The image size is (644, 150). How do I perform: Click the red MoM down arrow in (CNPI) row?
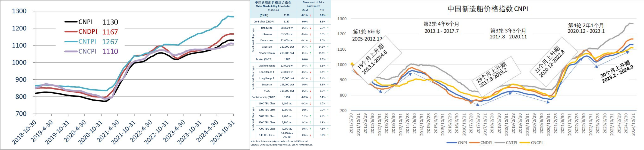(310, 15)
